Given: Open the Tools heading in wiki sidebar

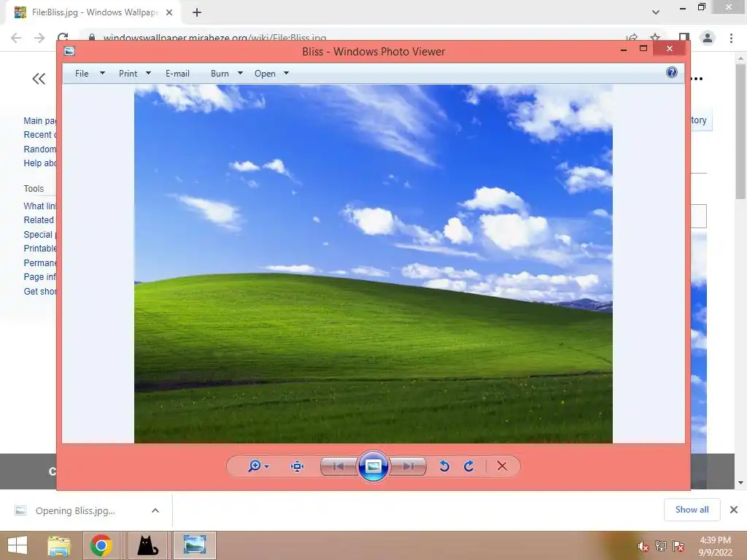Looking at the screenshot, I should (x=34, y=189).
